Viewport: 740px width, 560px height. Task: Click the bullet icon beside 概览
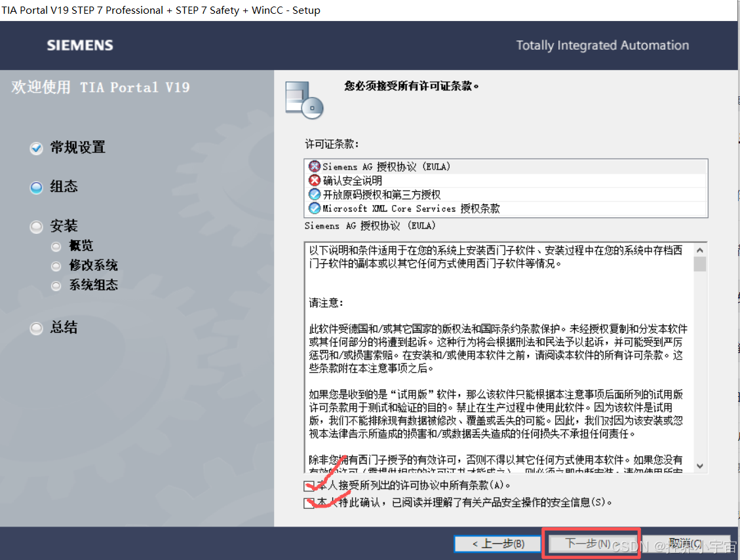pos(56,246)
